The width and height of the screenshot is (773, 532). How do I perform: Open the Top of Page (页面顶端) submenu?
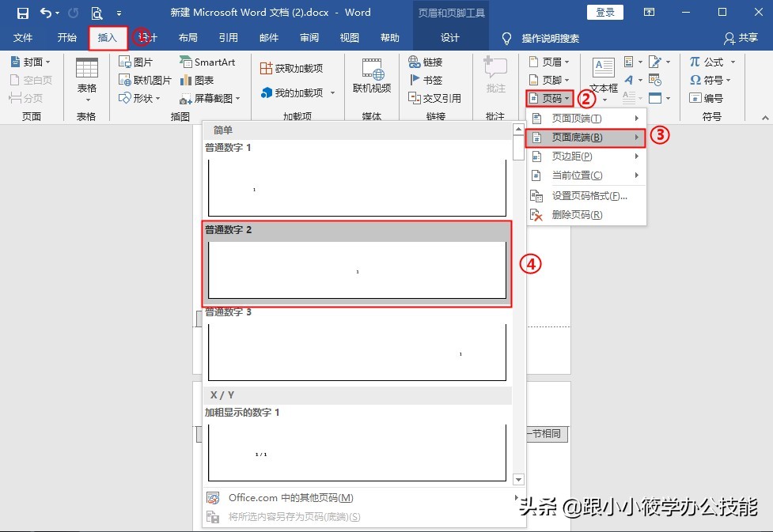586,119
